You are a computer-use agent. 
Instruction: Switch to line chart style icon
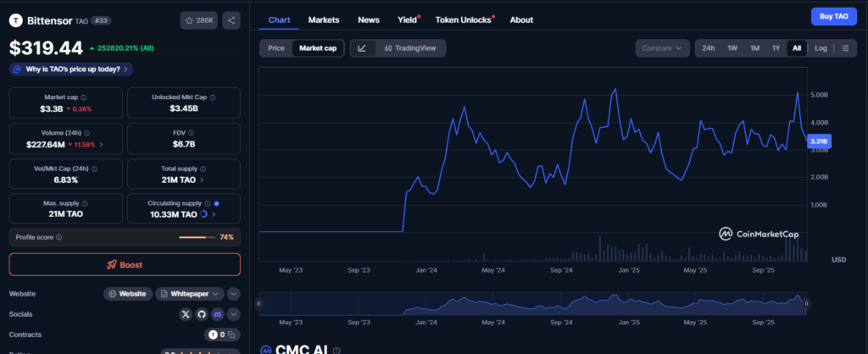coord(362,48)
